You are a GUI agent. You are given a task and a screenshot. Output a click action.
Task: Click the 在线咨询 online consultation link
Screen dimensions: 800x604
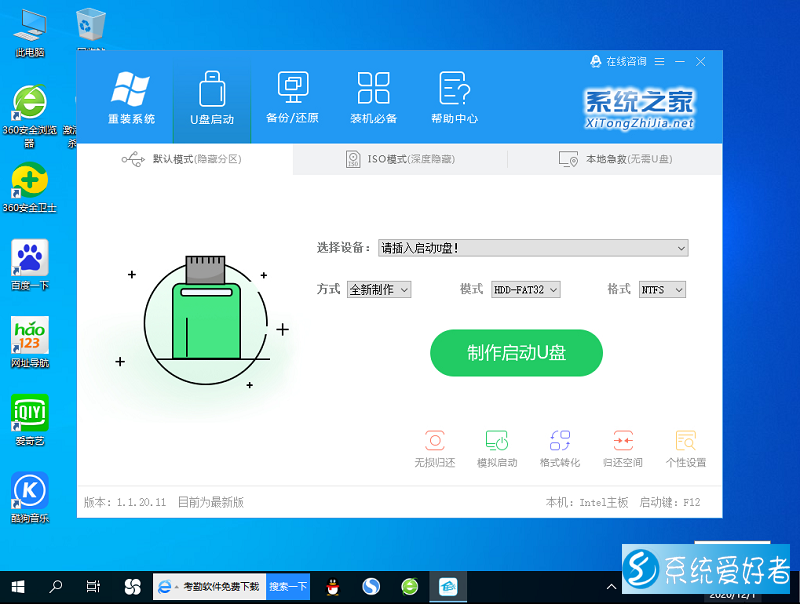618,61
